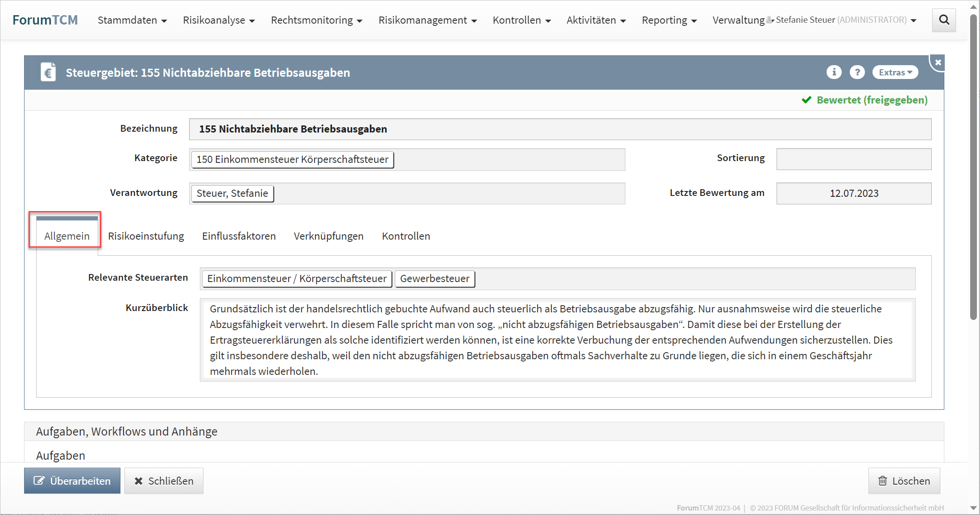This screenshot has height=515, width=980.
Task: Click the ForumTCM logo
Action: tap(45, 20)
